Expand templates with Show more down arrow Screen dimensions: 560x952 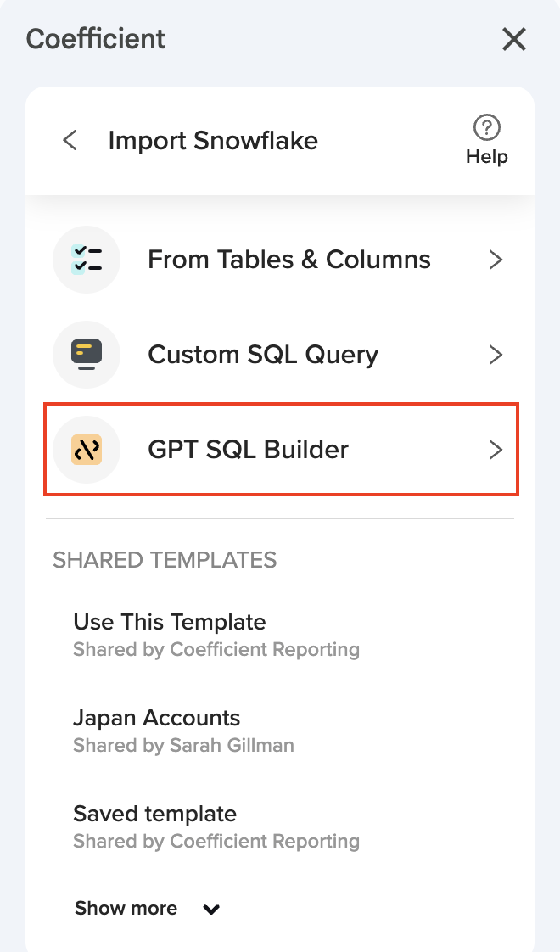click(211, 910)
